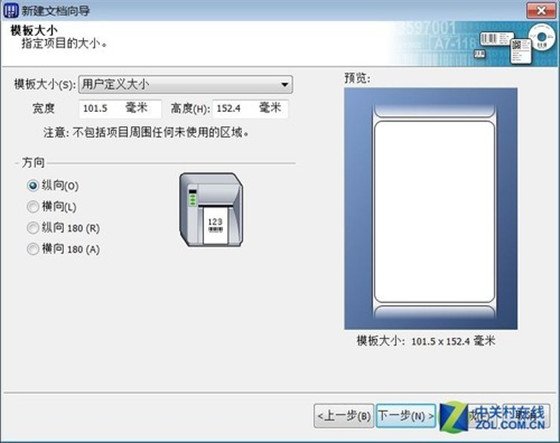Click the ZOL logo watermark icon

pyautogui.click(x=454, y=416)
